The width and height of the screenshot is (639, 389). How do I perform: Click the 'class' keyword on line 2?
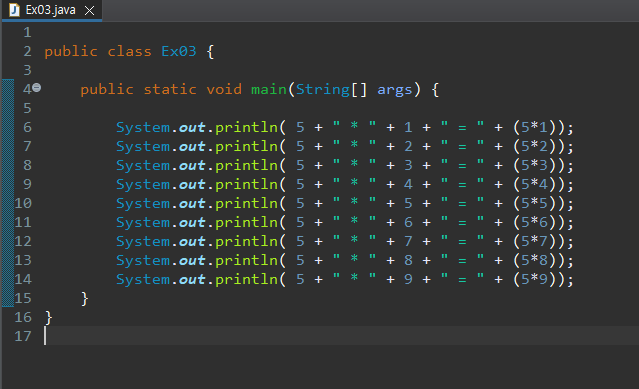[x=129, y=51]
